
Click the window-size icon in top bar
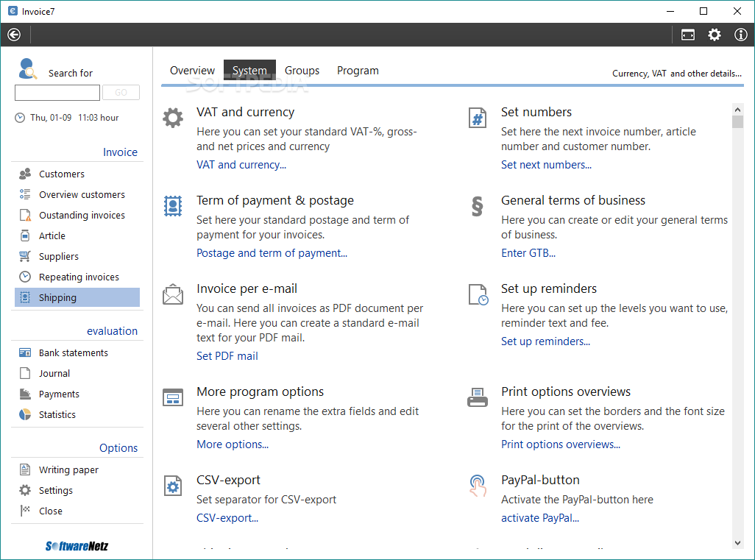tap(688, 35)
